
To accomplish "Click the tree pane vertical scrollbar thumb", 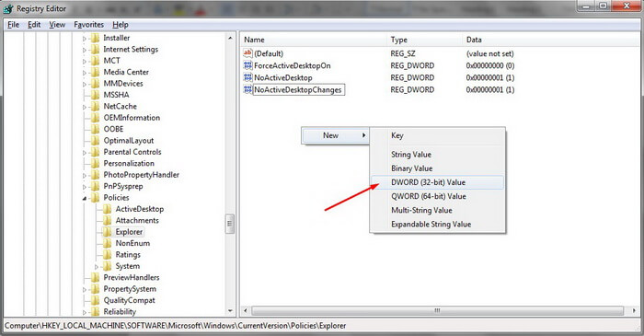I will pos(230,224).
